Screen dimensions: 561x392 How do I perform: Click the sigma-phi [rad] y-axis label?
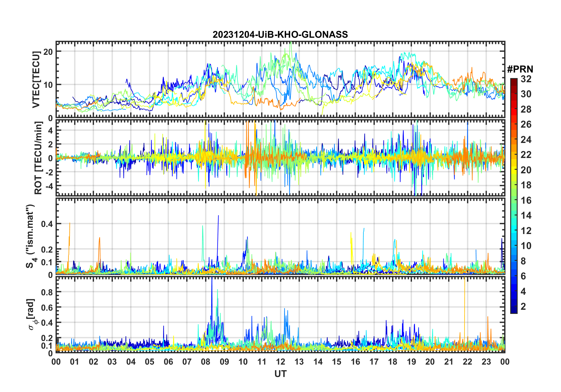coord(31,315)
